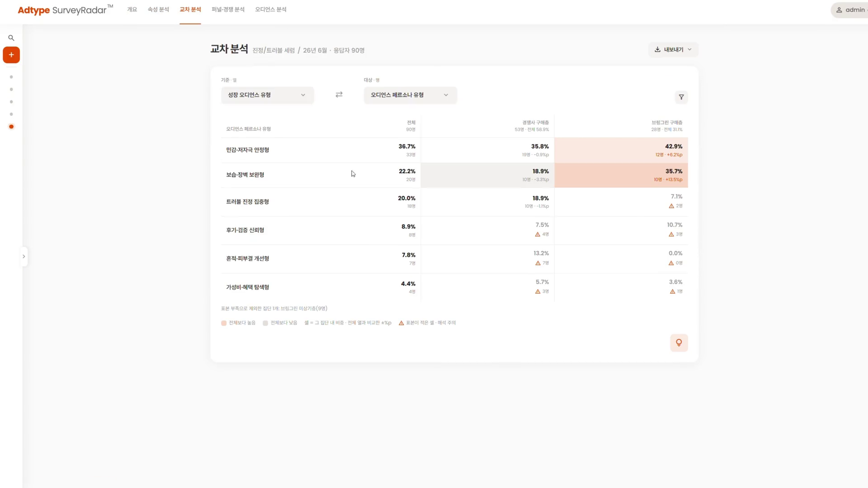The width and height of the screenshot is (868, 488).
Task: Open the 개요 tab
Action: coord(132,9)
